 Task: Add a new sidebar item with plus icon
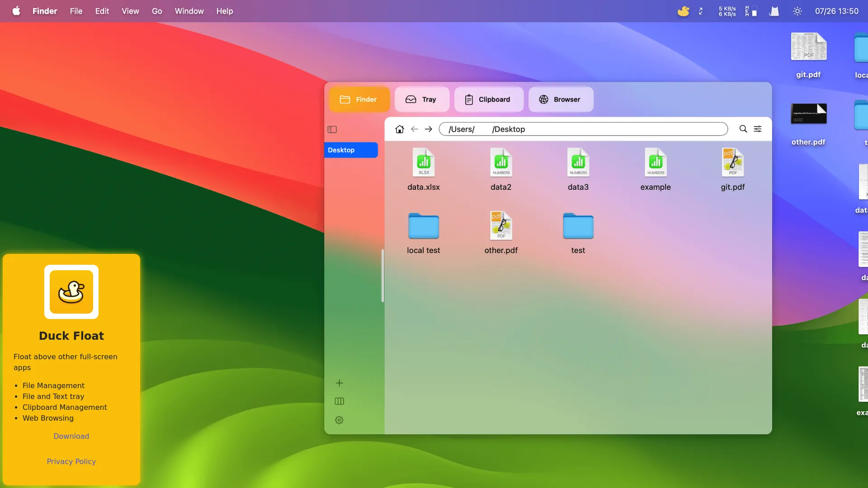[340, 383]
